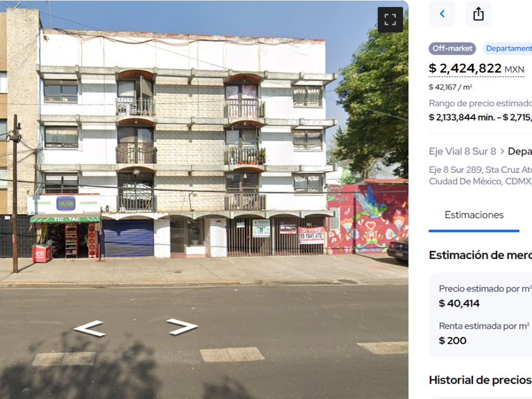Expand breadcrumb chevron after Eje Vial 8 Sur 8

(502, 151)
